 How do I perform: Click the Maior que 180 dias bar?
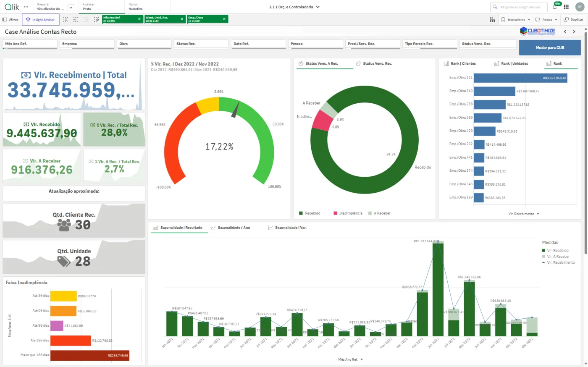click(90, 355)
